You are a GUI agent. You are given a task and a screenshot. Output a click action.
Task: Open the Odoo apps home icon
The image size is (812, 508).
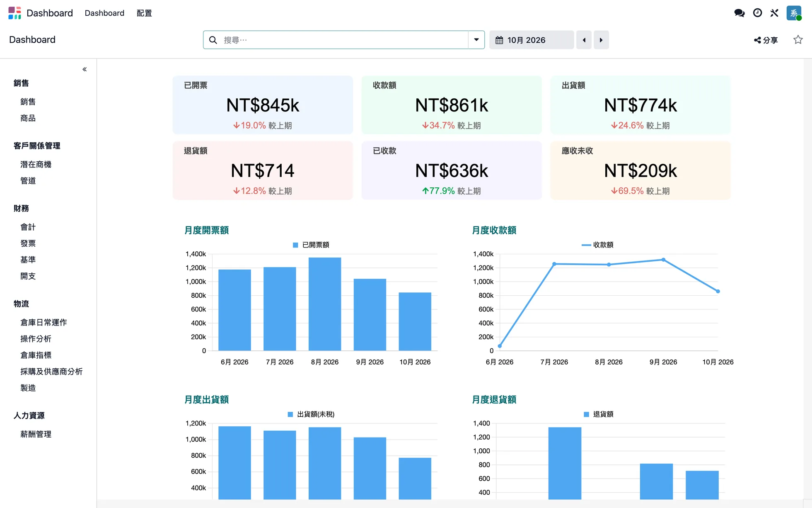point(15,13)
